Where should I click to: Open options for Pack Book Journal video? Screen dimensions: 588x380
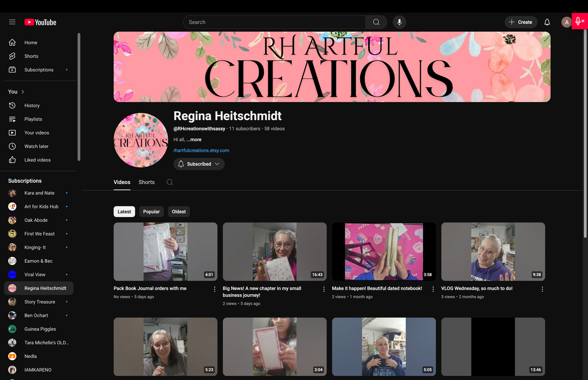coord(214,289)
